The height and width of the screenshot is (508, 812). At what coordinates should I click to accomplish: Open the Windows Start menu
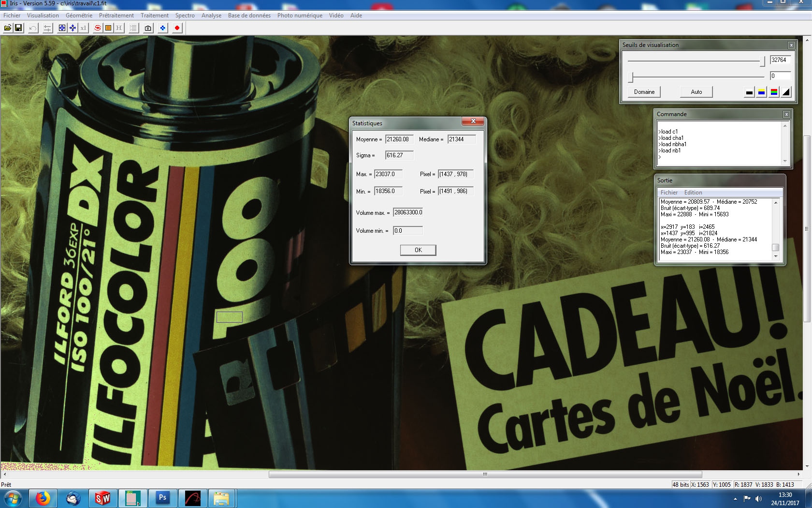[x=13, y=498]
